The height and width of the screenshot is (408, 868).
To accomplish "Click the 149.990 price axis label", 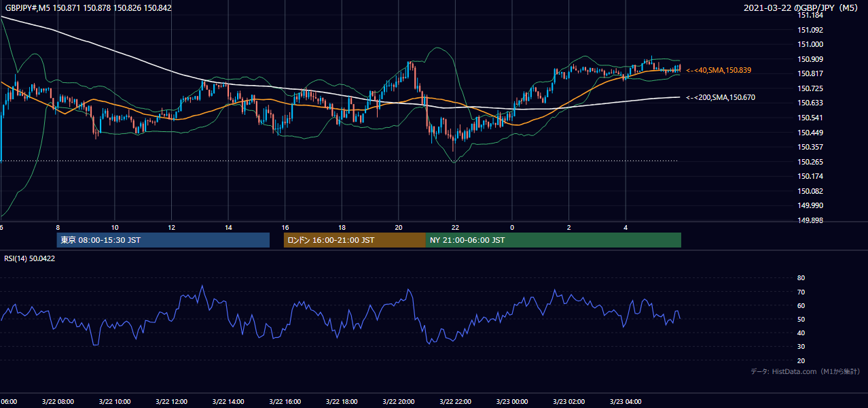I will [810, 205].
